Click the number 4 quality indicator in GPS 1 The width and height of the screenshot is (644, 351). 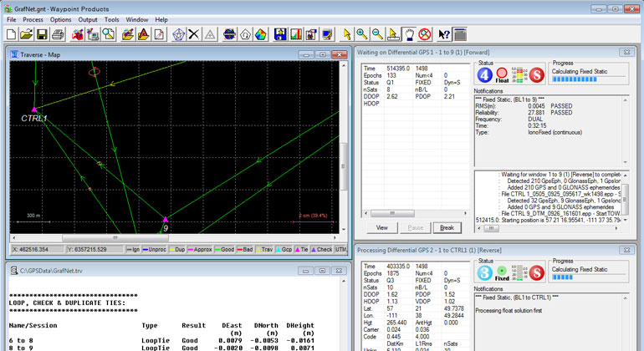(x=484, y=75)
